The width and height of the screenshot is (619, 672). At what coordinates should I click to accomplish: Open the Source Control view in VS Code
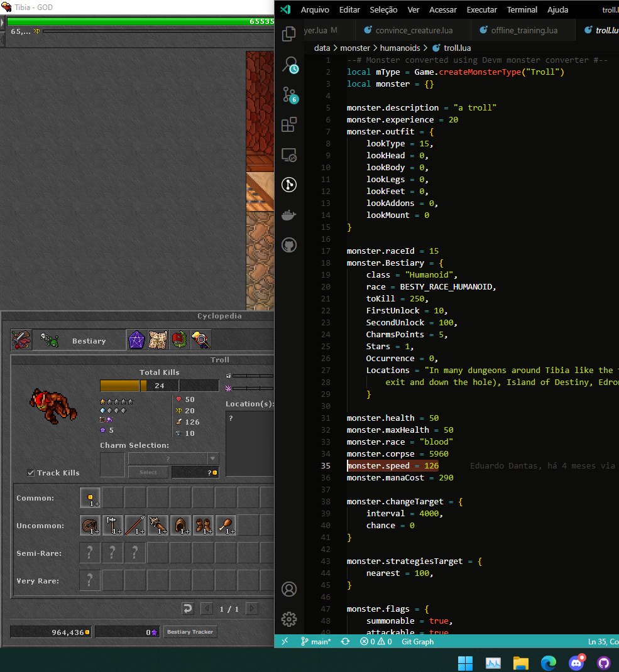tap(289, 94)
